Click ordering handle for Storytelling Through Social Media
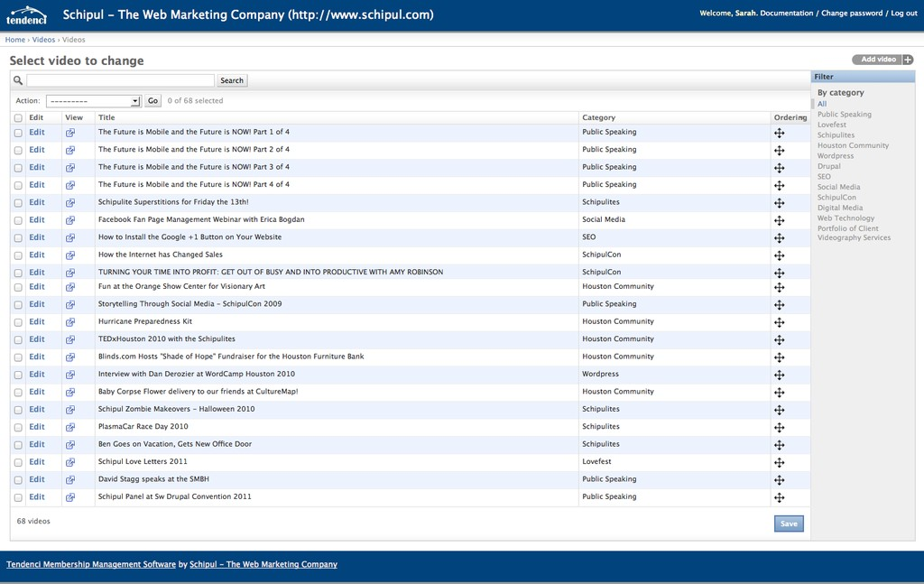 click(779, 305)
